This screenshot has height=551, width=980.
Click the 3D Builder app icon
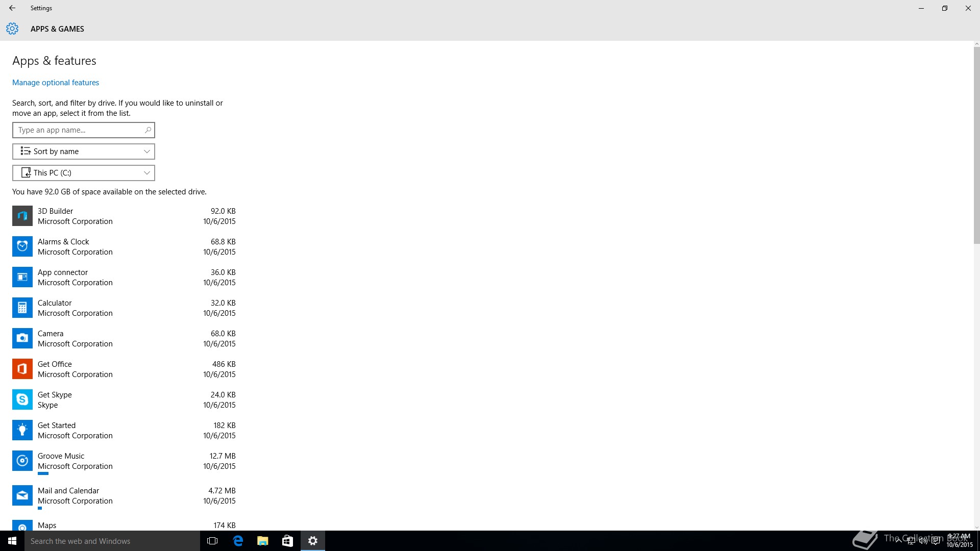pos(22,216)
